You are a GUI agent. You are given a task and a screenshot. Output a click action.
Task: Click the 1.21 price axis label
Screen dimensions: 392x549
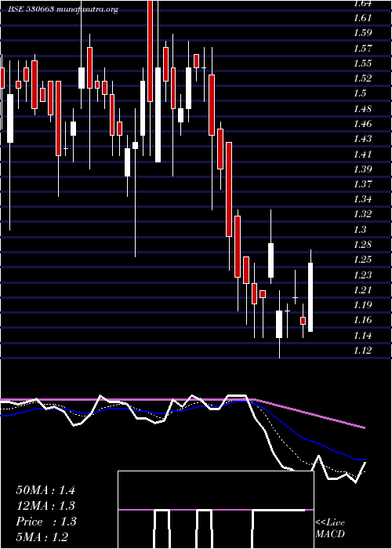click(362, 290)
